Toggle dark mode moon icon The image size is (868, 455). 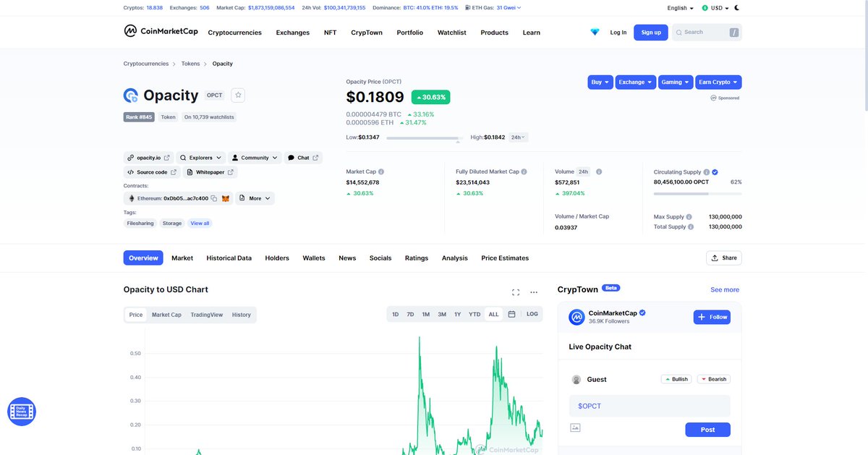pyautogui.click(x=737, y=8)
